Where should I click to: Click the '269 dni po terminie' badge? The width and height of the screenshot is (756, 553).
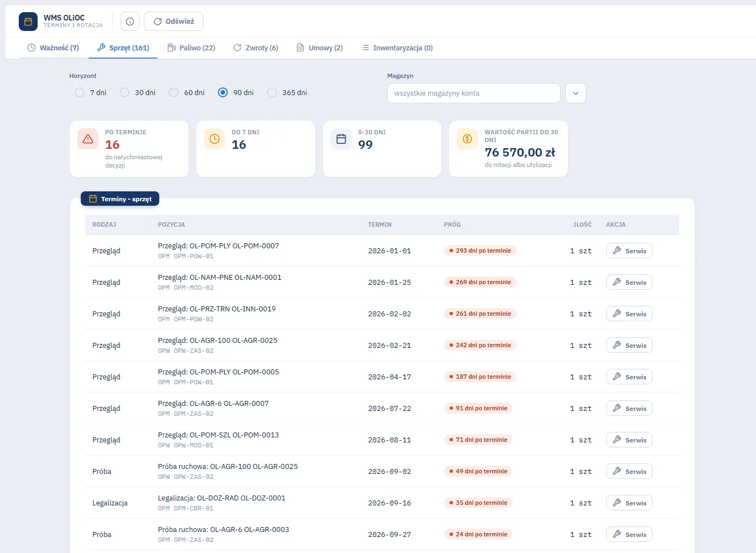click(x=480, y=282)
